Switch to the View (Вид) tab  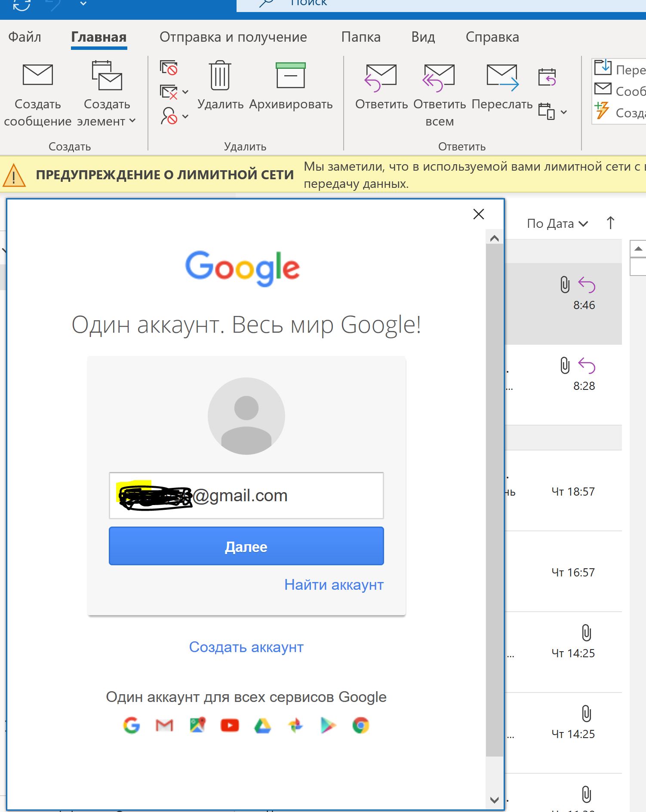coord(423,37)
